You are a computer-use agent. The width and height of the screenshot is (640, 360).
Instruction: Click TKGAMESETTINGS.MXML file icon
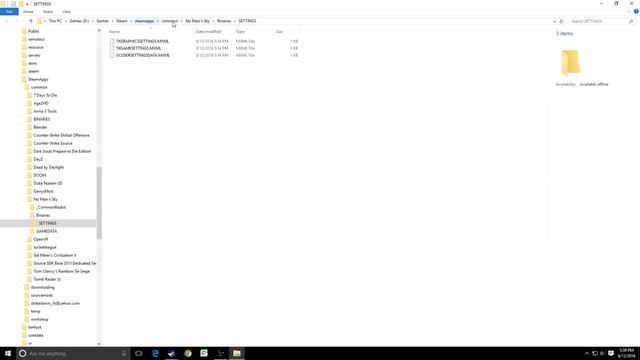[111, 48]
